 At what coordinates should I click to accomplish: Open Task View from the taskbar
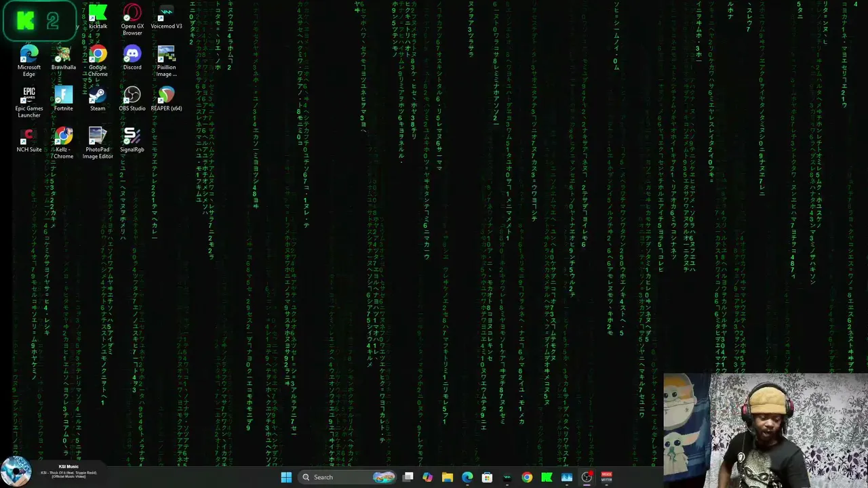tap(408, 477)
